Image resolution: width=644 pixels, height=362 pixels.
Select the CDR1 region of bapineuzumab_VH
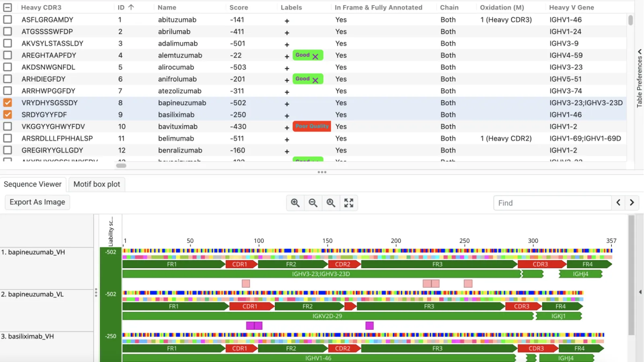tap(242, 264)
